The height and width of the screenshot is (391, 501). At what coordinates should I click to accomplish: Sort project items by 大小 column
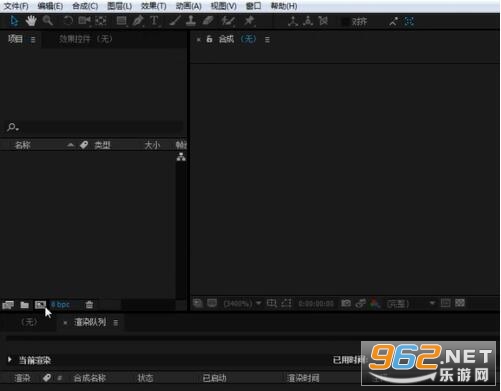pos(152,145)
